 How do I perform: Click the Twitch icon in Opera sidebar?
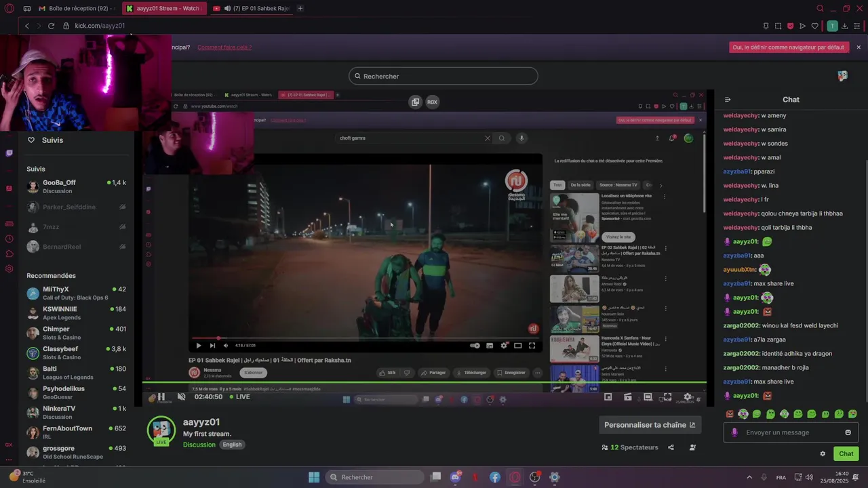[x=9, y=153]
